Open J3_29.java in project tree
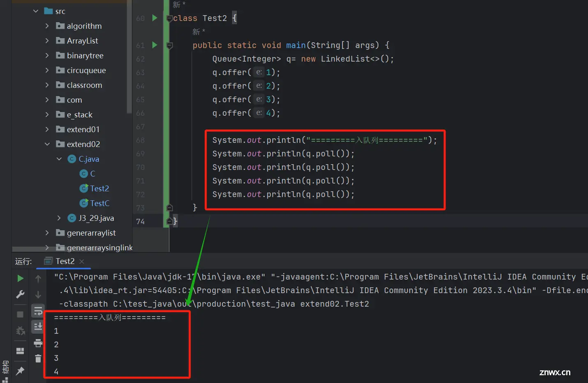The height and width of the screenshot is (383, 588). coord(91,218)
